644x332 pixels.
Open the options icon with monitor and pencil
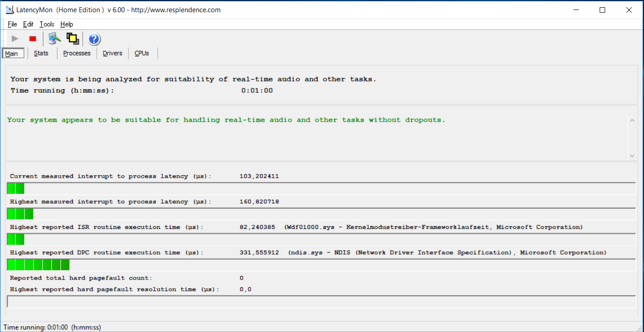click(x=54, y=39)
